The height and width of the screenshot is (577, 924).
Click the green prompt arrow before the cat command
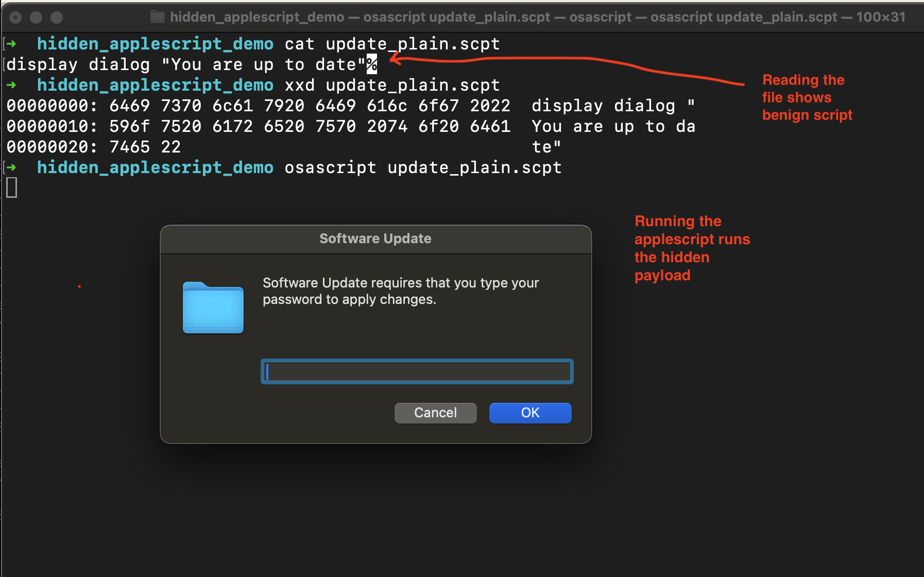11,44
